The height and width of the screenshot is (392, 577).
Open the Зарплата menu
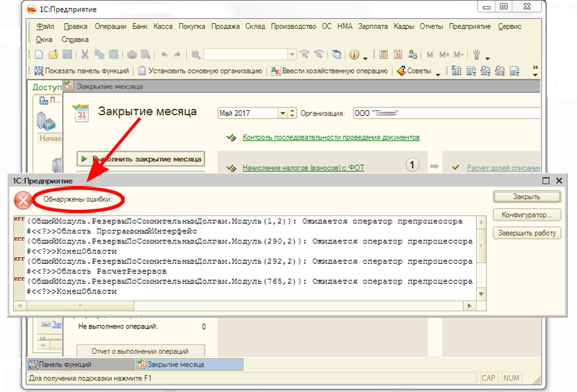373,27
